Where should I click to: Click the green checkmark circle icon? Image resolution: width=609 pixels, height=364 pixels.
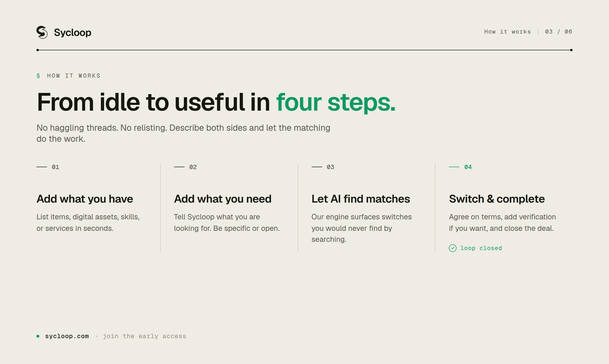point(453,248)
